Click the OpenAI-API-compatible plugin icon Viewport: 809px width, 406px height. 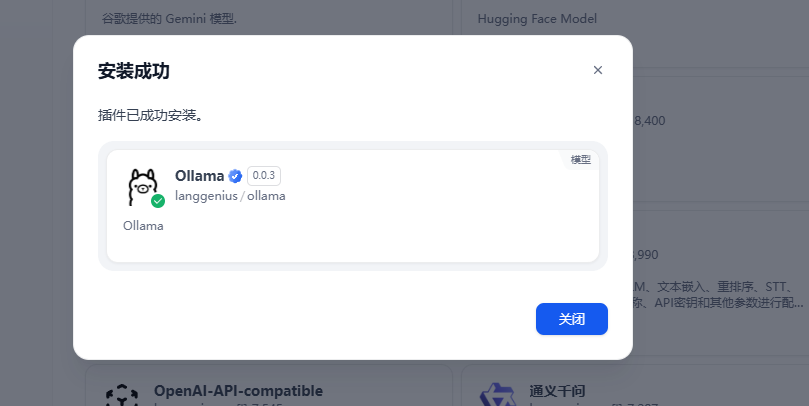(x=122, y=395)
